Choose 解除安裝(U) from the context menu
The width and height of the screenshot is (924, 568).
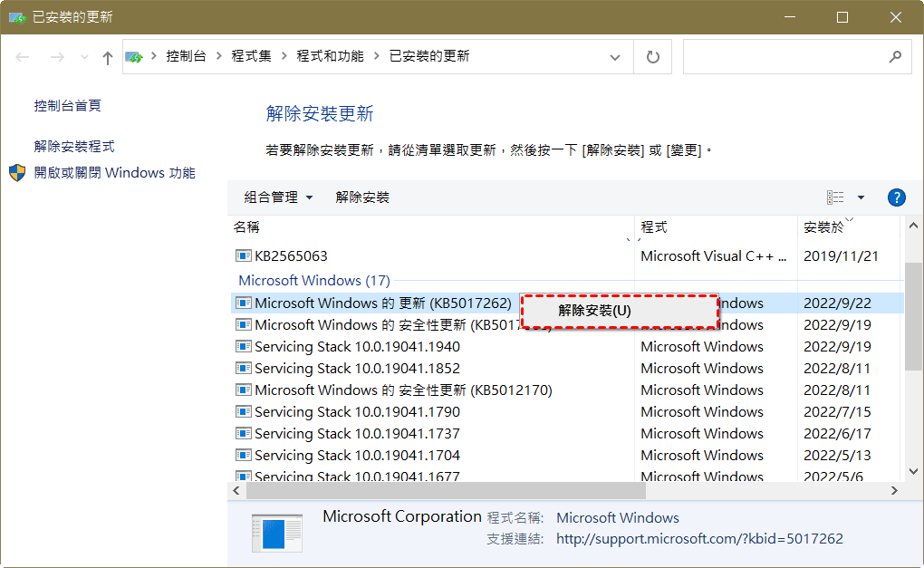pos(620,311)
